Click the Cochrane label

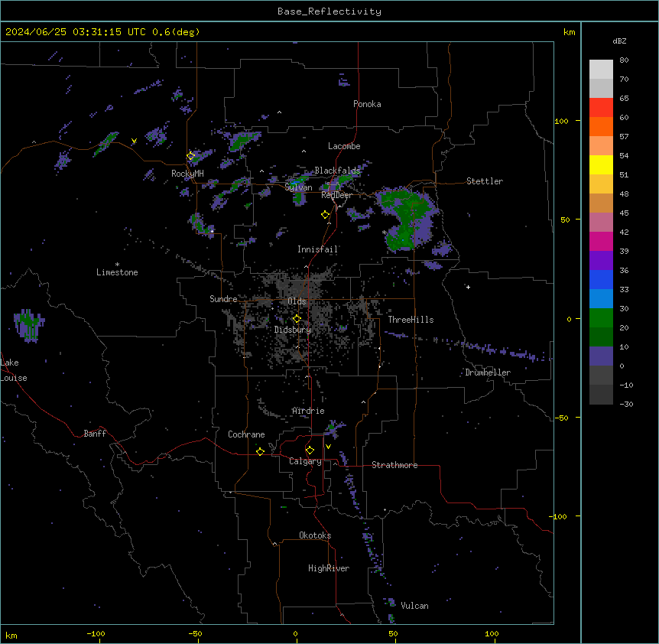(246, 434)
